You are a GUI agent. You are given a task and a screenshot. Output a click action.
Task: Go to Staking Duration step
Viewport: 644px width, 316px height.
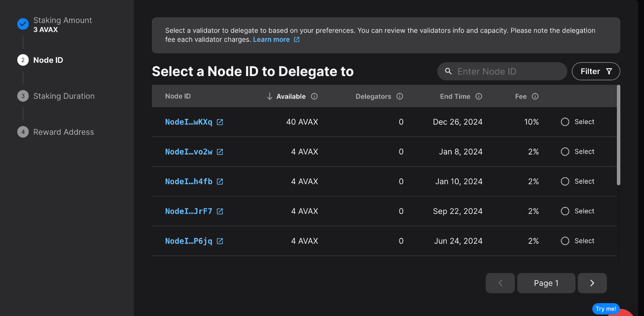point(64,96)
